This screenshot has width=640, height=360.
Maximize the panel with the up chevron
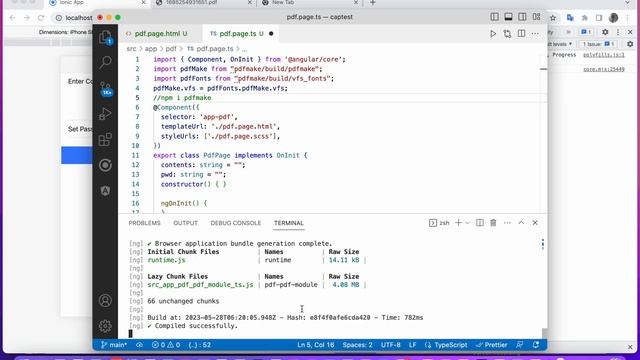(x=521, y=223)
